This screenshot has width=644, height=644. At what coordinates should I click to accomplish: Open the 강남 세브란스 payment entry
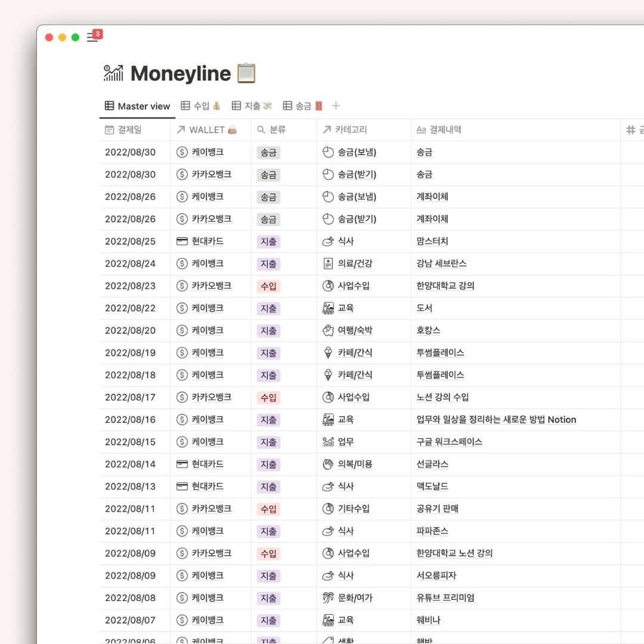pos(441,264)
